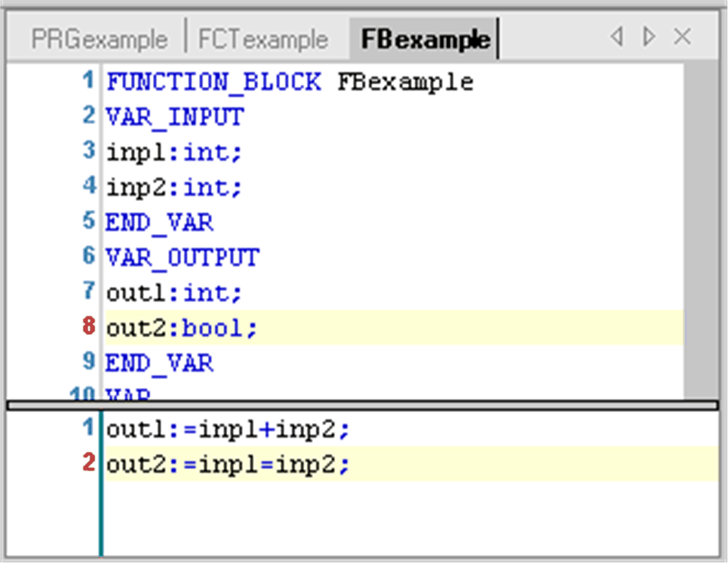
Task: Select the active FBexample tab
Action: click(425, 39)
